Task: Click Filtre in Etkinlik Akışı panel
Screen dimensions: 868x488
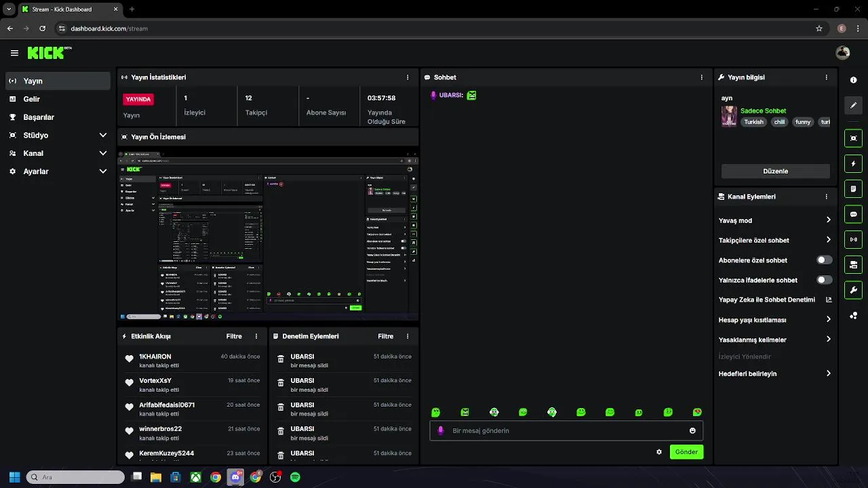Action: pyautogui.click(x=234, y=336)
